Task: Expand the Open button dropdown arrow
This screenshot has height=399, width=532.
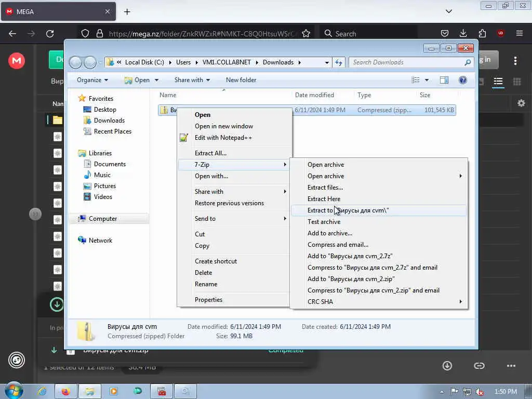Action: click(156, 80)
